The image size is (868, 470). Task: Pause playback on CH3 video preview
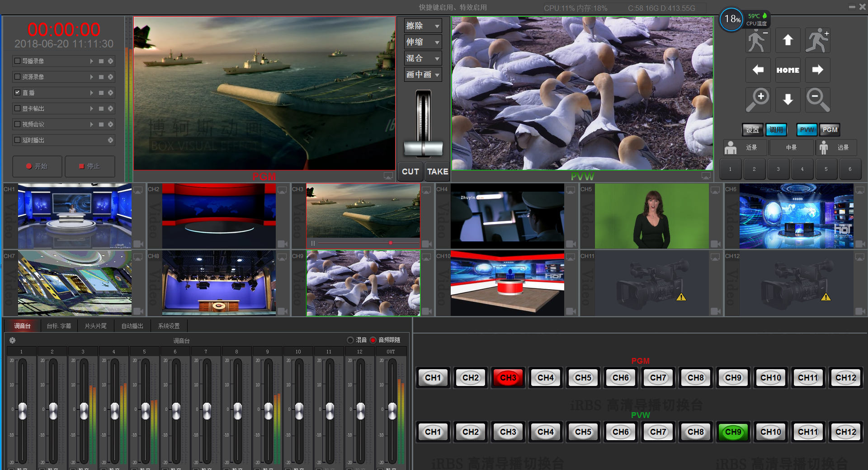[313, 243]
